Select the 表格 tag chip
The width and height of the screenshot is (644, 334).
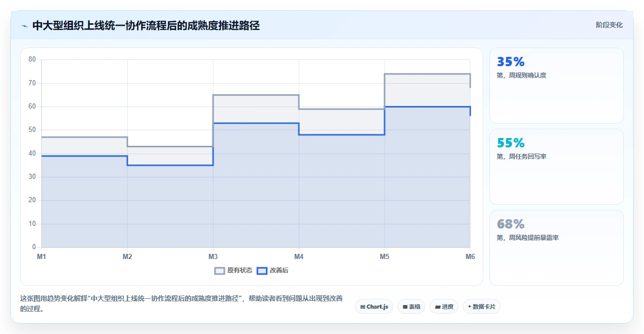[412, 307]
